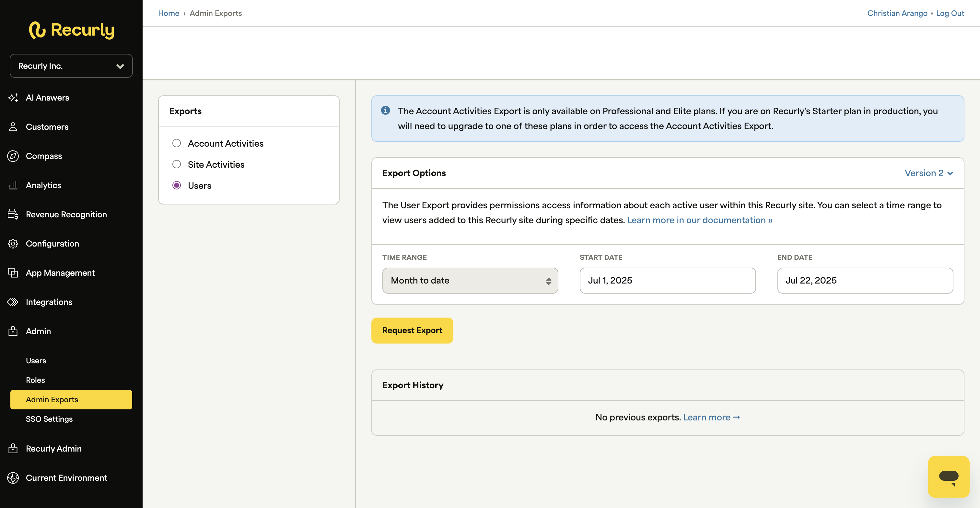Click the Customers person icon

tap(13, 127)
